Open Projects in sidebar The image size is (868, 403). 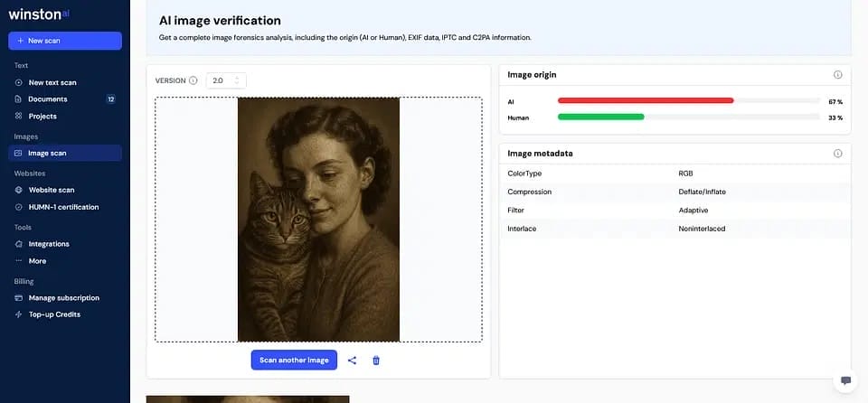[x=42, y=117]
